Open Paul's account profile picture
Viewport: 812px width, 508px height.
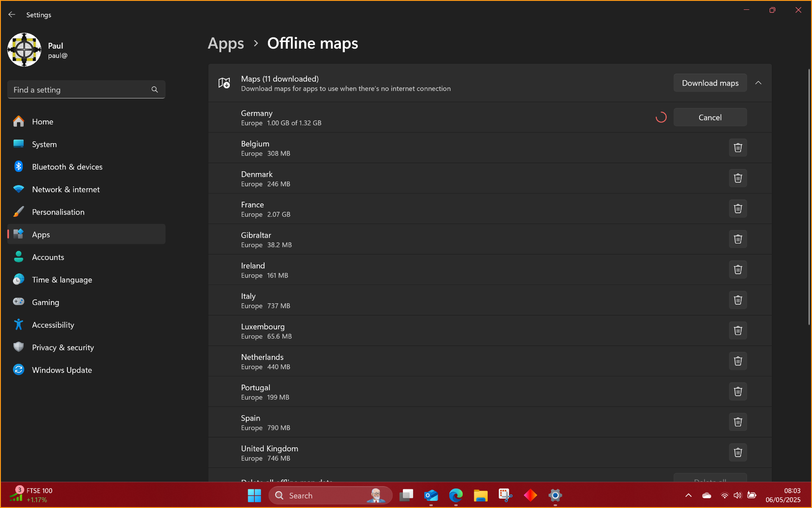pos(25,50)
